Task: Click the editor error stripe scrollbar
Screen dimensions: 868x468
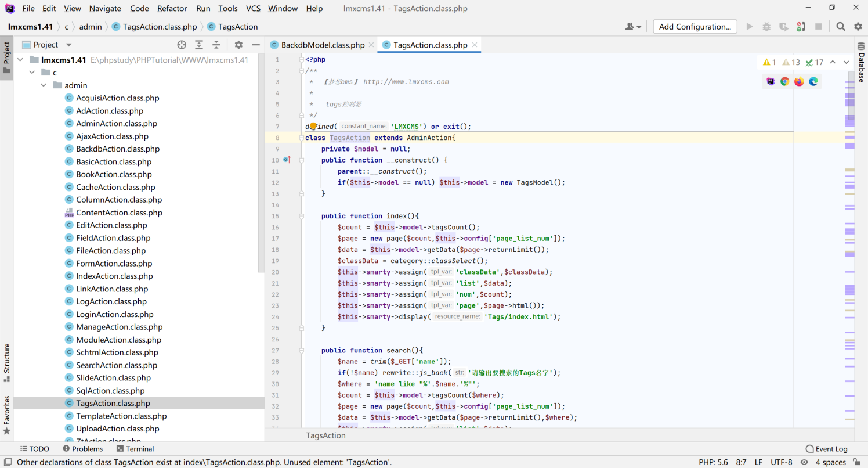Action: (849, 232)
